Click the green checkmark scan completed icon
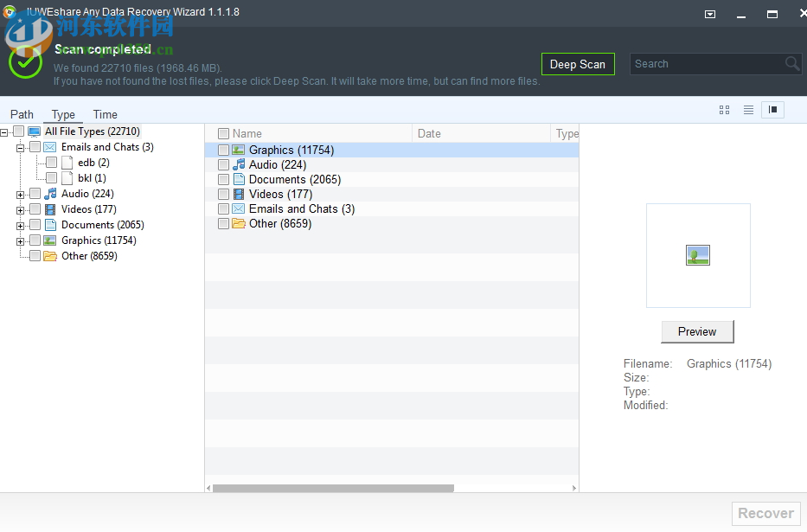807x532 pixels. (25, 62)
